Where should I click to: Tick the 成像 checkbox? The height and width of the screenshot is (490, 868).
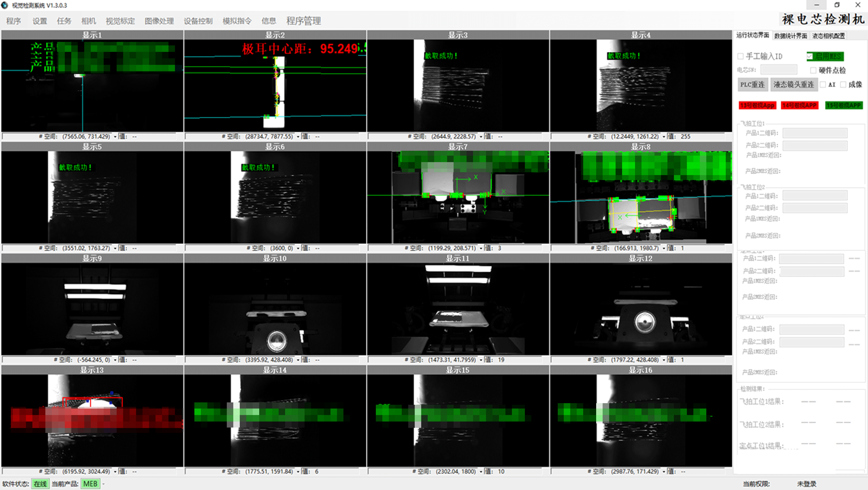pos(843,84)
